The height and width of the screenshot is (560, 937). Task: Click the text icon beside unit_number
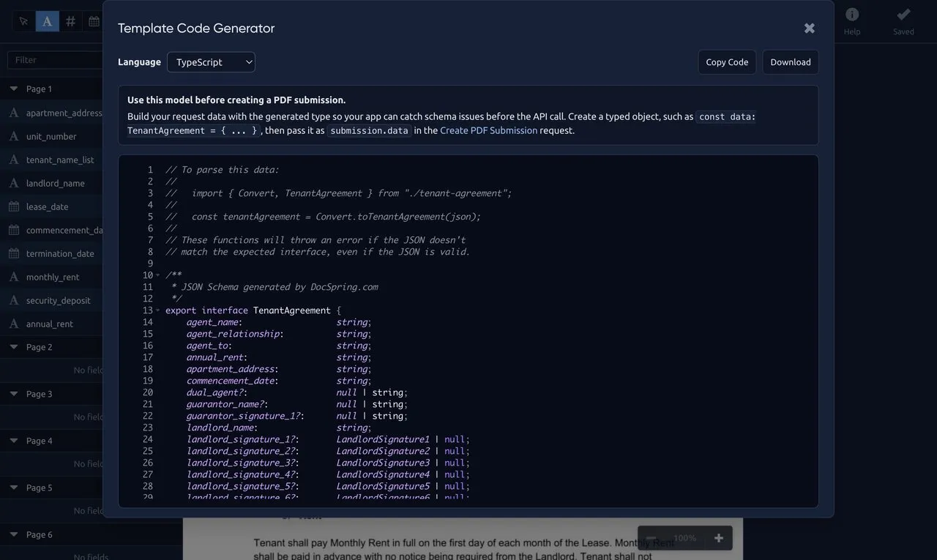(x=14, y=136)
